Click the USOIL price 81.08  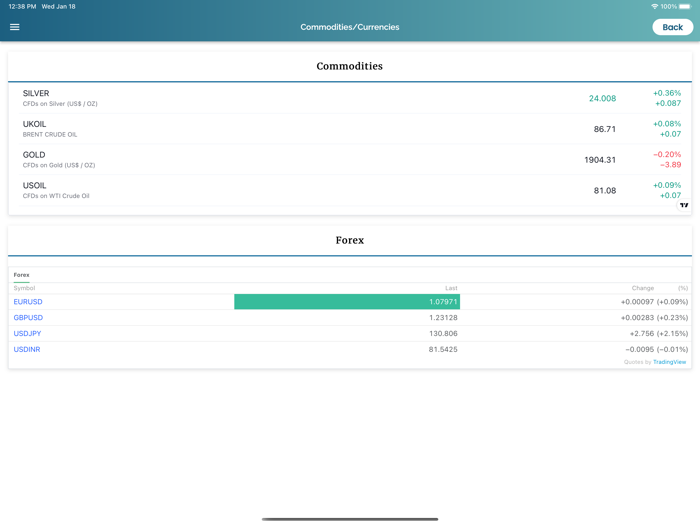pyautogui.click(x=604, y=191)
